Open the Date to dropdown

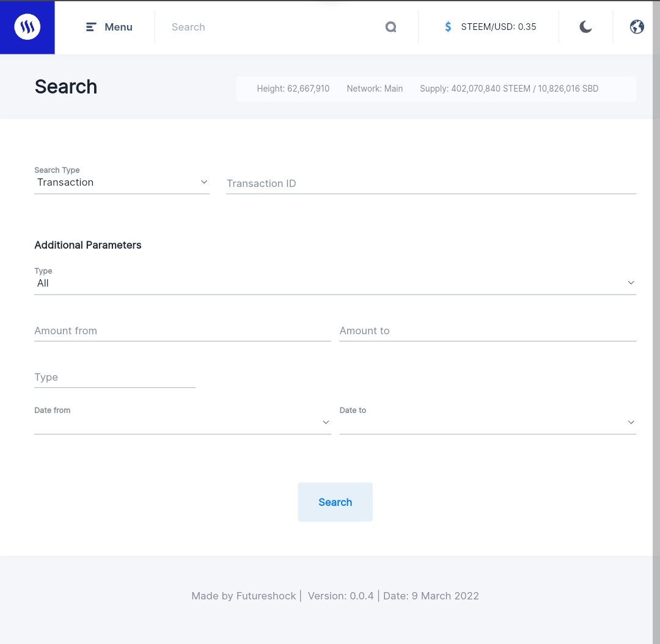coord(488,422)
